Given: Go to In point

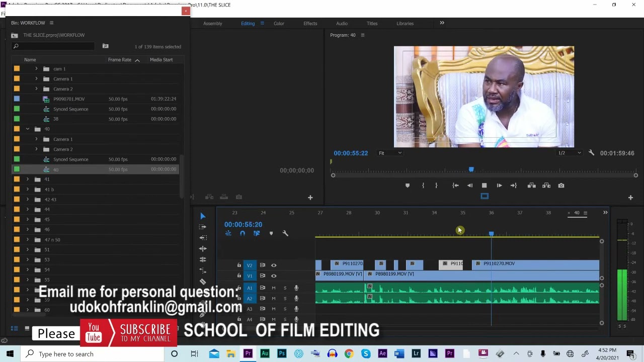Looking at the screenshot, I should coord(455,186).
